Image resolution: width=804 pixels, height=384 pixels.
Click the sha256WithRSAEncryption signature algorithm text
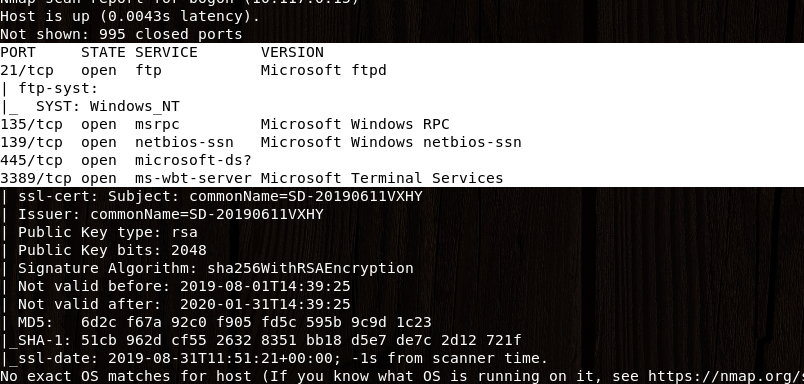click(x=310, y=268)
